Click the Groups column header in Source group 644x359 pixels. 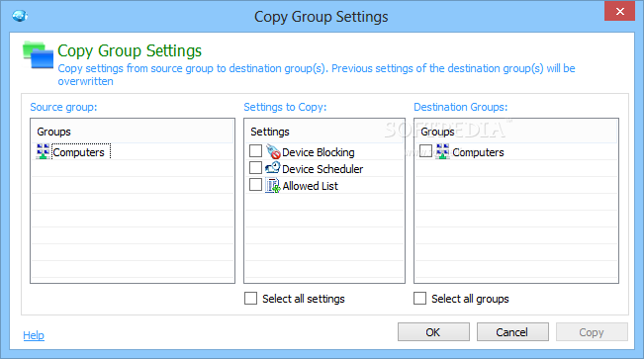133,132
